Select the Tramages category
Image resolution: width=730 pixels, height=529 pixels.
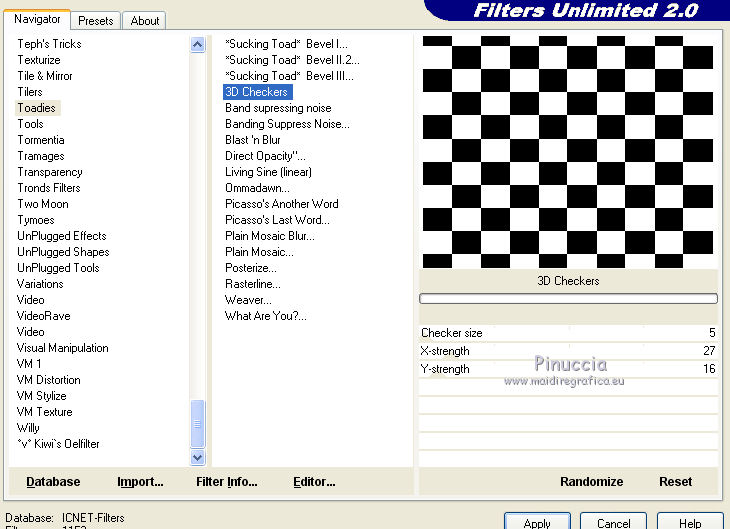tap(41, 156)
